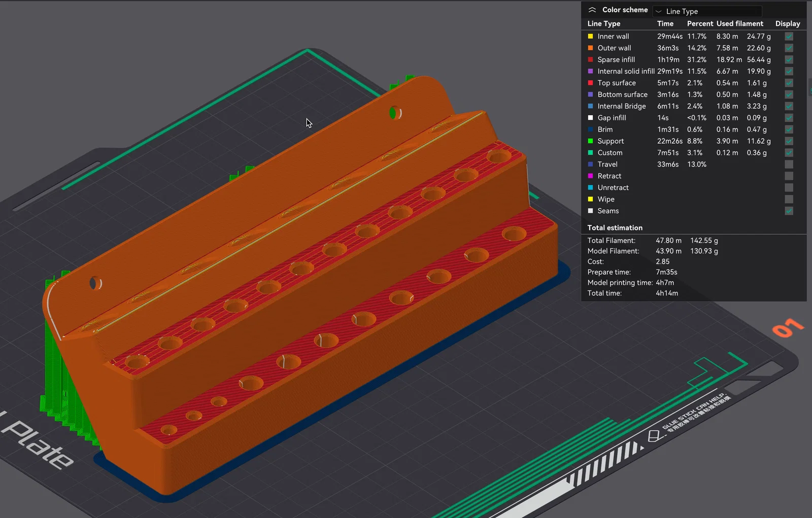This screenshot has height=518, width=812.
Task: Toggle Top surface display checkbox
Action: tap(789, 83)
